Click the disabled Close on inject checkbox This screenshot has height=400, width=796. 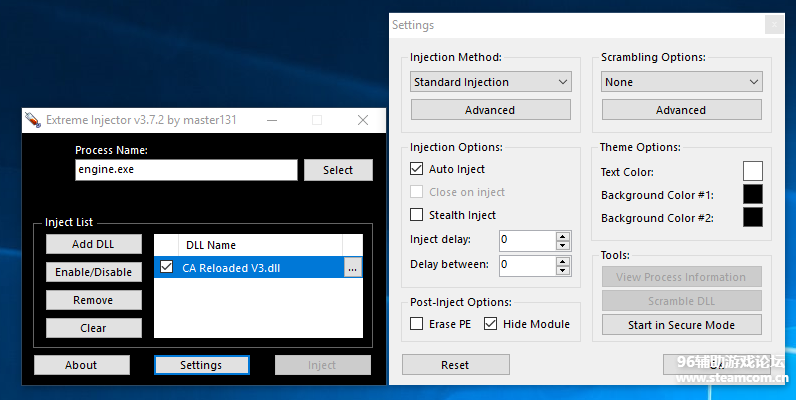pyautogui.click(x=416, y=192)
